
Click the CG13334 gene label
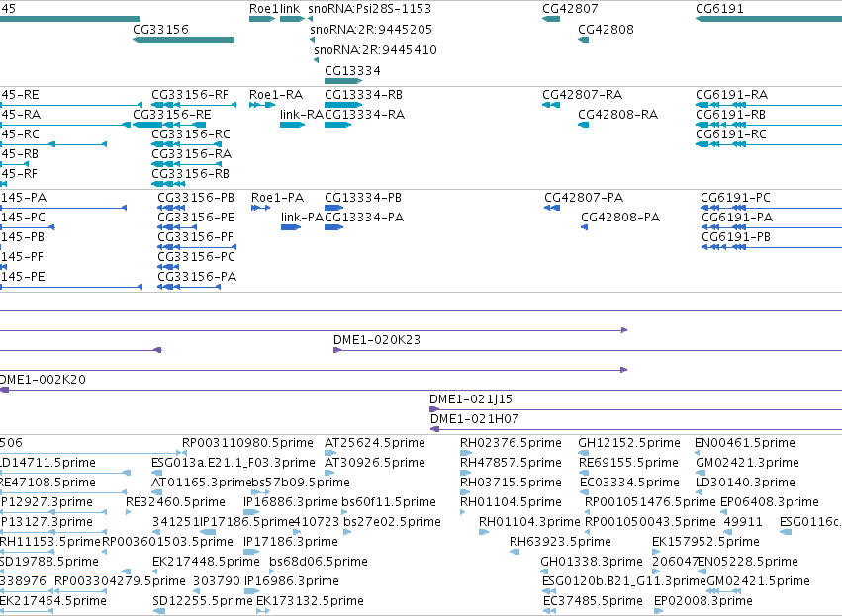click(353, 71)
